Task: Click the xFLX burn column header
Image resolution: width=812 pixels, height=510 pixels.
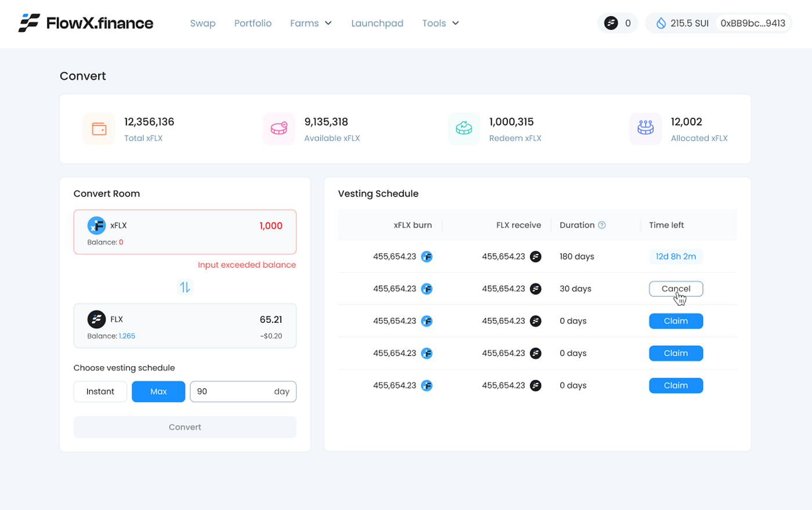Action: coord(413,225)
